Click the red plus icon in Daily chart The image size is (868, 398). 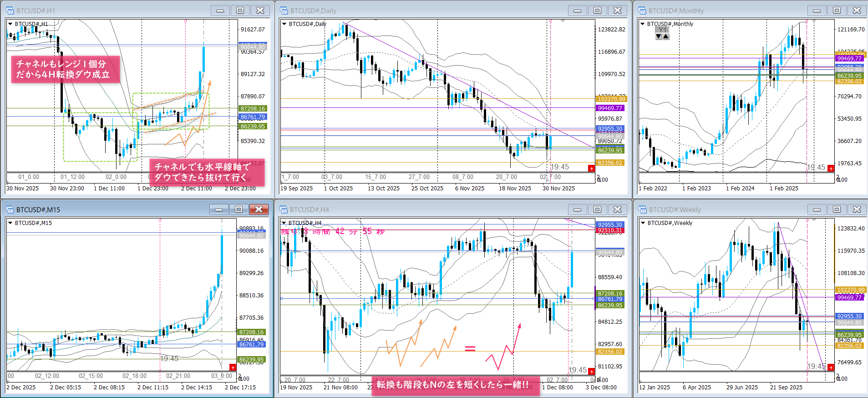click(x=591, y=168)
